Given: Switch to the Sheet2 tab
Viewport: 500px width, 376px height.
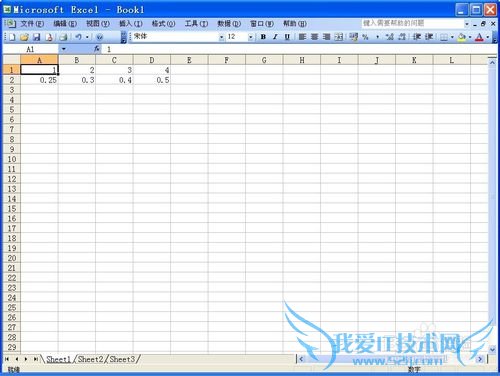Looking at the screenshot, I should click(90, 359).
